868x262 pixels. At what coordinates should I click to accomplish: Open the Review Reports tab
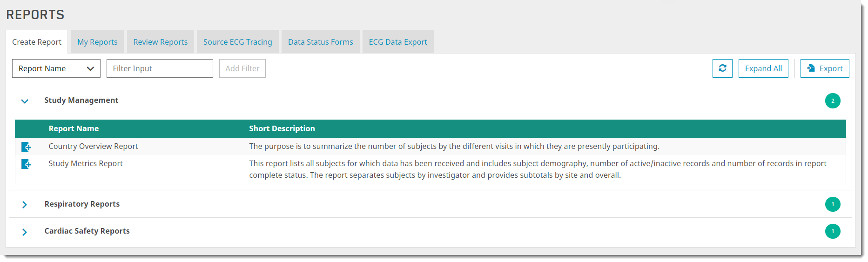click(x=161, y=42)
